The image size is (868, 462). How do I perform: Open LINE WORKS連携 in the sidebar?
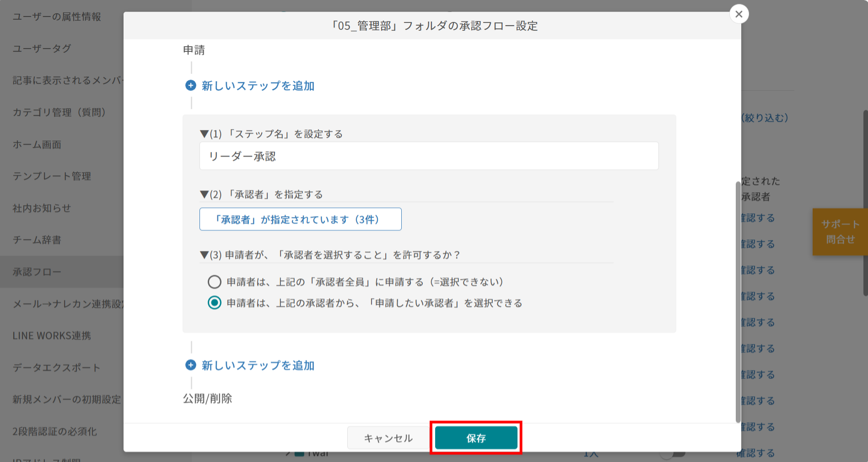click(52, 336)
